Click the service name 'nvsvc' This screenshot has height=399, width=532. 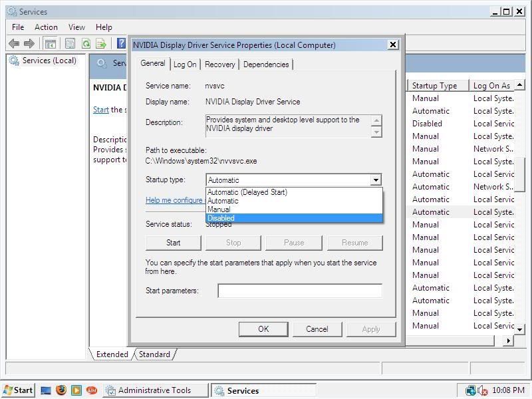214,86
